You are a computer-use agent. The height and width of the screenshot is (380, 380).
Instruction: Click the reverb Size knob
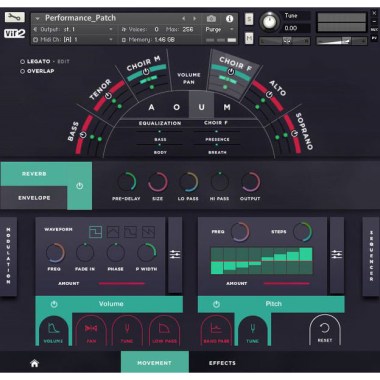(x=157, y=182)
